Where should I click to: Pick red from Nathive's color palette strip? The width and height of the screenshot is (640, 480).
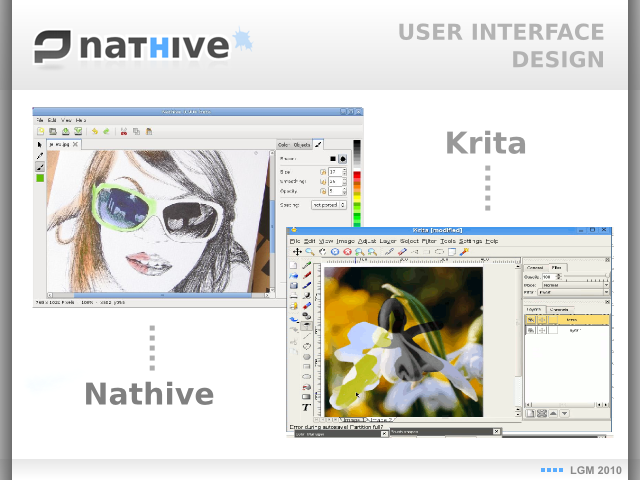point(357,176)
